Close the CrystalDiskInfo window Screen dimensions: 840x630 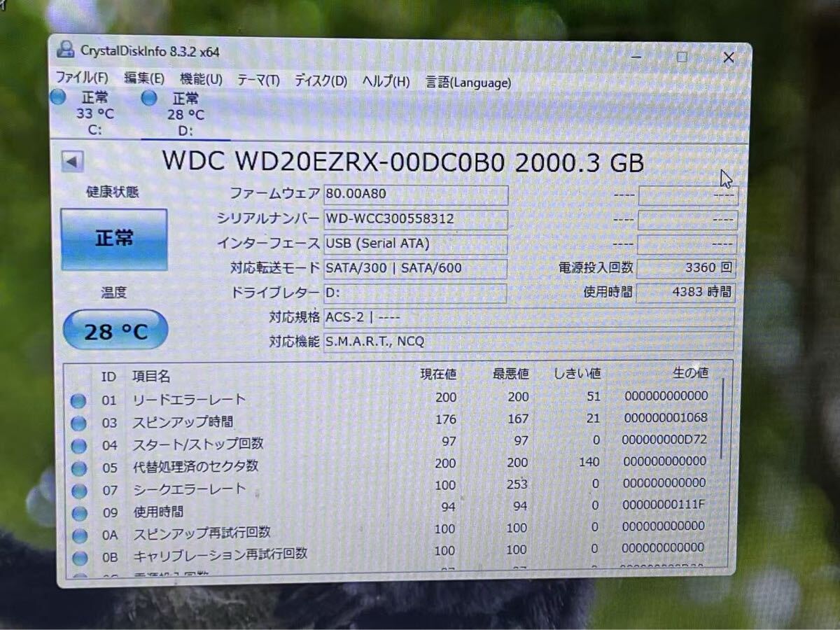pos(729,57)
